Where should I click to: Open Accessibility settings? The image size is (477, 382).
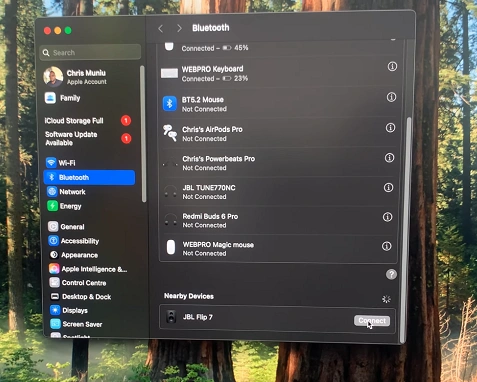click(74, 241)
